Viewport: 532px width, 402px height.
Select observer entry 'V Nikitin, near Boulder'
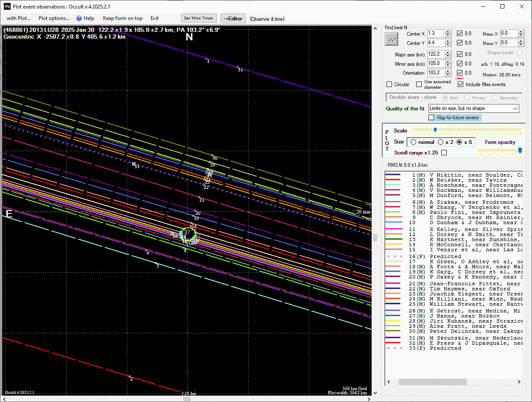point(454,175)
